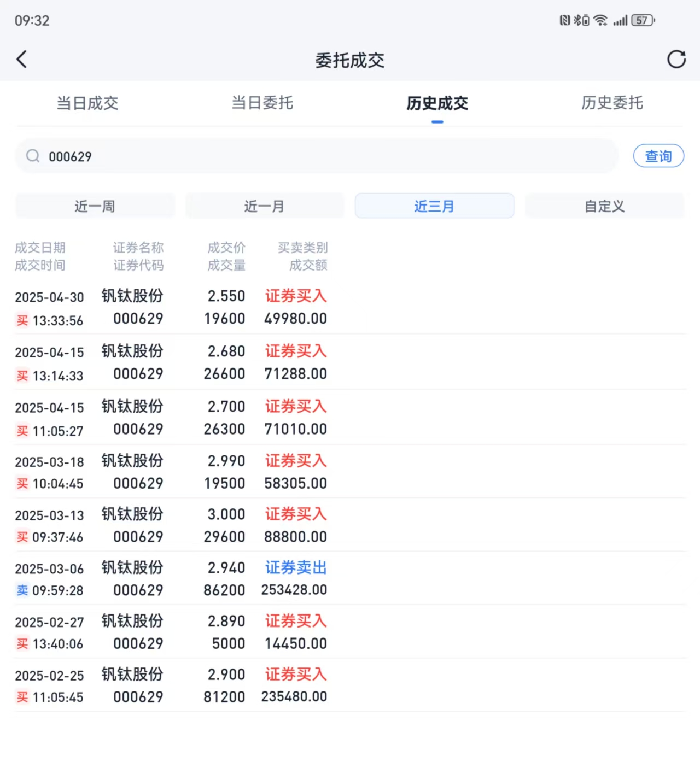Tap the 买 badge beside 10:04:45
Image resolution: width=700 pixels, height=762 pixels.
coord(22,483)
